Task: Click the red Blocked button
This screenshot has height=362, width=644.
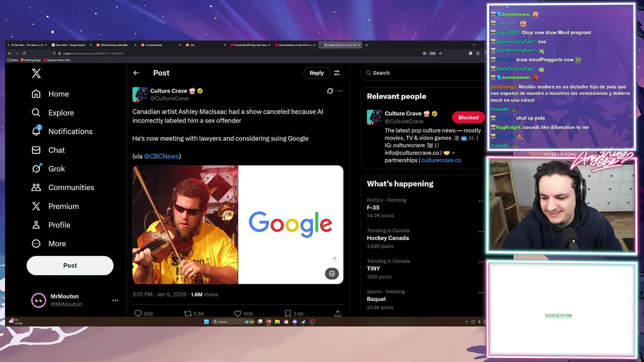Action: tap(468, 118)
